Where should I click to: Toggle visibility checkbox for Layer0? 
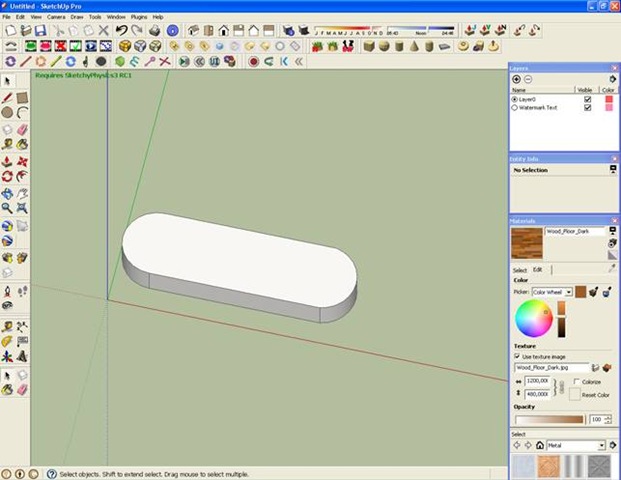(587, 99)
